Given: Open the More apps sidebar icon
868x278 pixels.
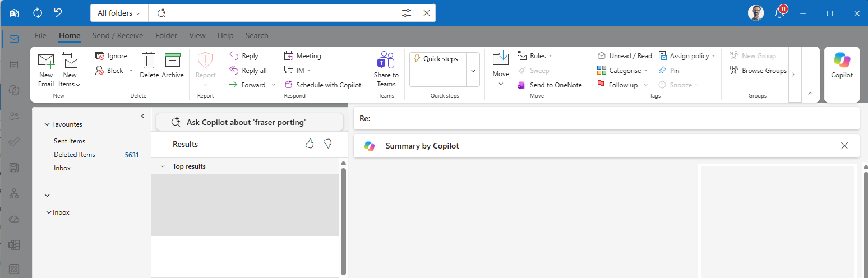Looking at the screenshot, I should tap(14, 270).
